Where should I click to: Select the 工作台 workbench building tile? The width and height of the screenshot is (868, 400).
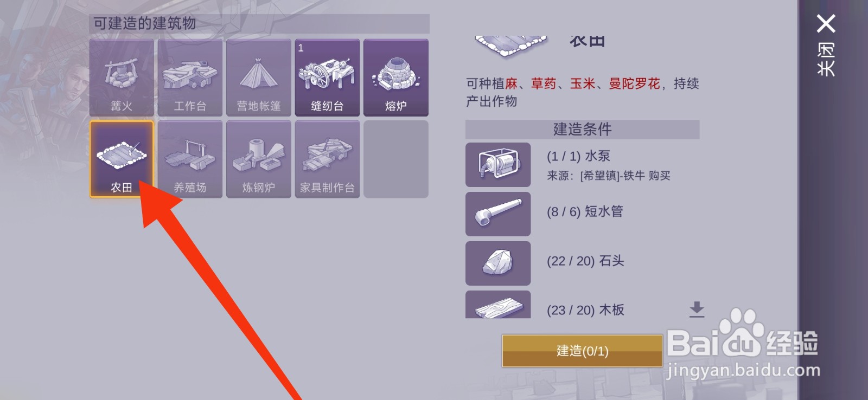190,78
